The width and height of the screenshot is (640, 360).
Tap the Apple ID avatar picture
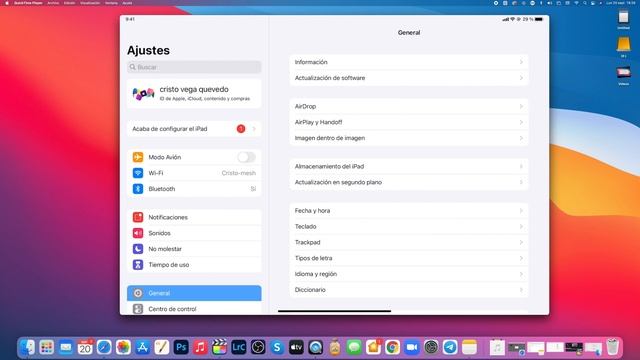click(143, 94)
